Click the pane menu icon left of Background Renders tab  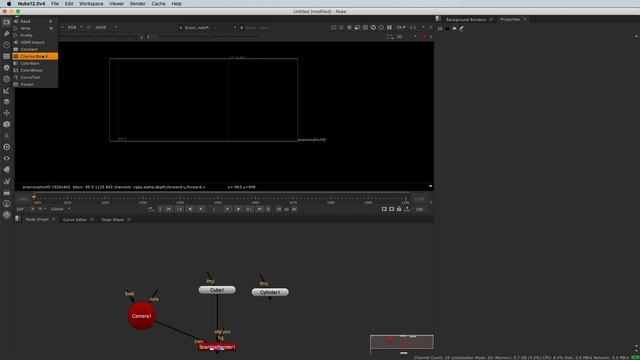(x=438, y=19)
